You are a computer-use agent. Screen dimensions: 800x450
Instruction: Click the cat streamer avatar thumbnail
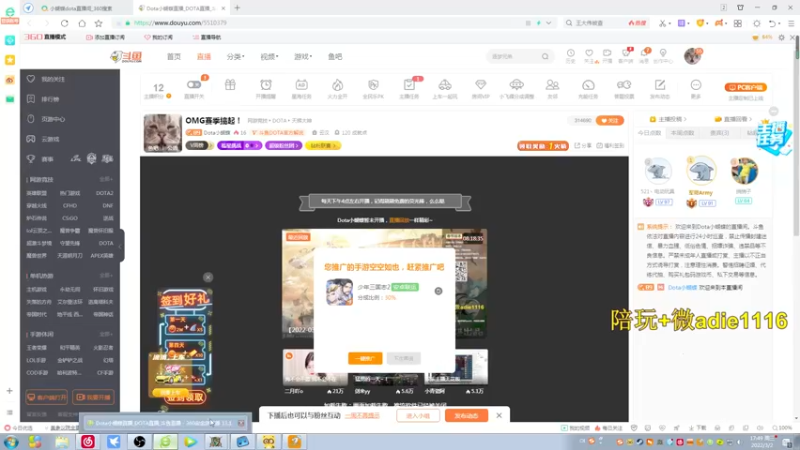(x=162, y=133)
